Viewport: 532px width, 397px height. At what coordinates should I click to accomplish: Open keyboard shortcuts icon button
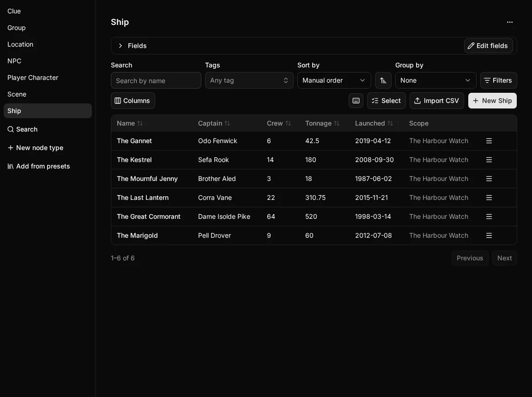[x=356, y=101]
